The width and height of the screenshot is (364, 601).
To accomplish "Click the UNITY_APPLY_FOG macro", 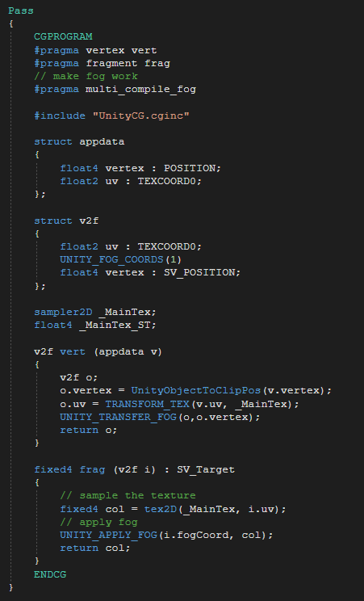I will (108, 535).
